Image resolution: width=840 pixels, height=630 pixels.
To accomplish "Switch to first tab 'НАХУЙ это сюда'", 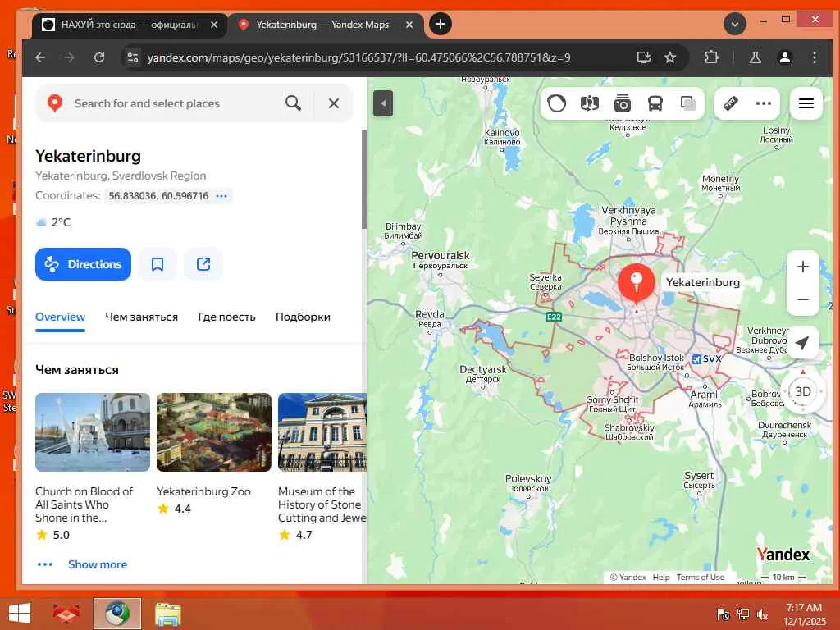I will [x=129, y=25].
